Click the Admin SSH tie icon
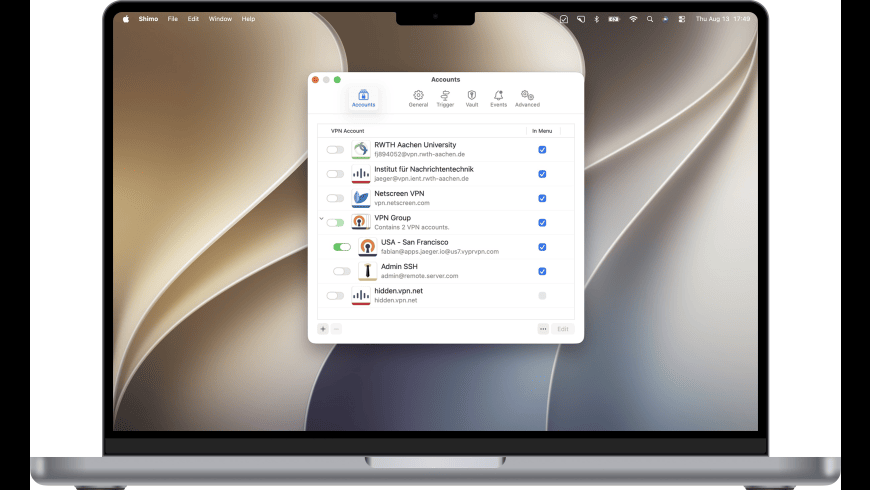 coord(367,271)
